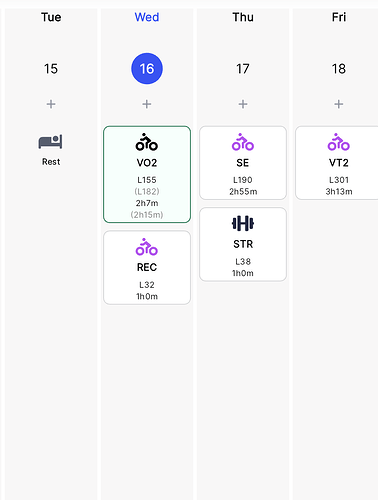Select date 15 in the calendar
The width and height of the screenshot is (378, 500).
tap(51, 69)
